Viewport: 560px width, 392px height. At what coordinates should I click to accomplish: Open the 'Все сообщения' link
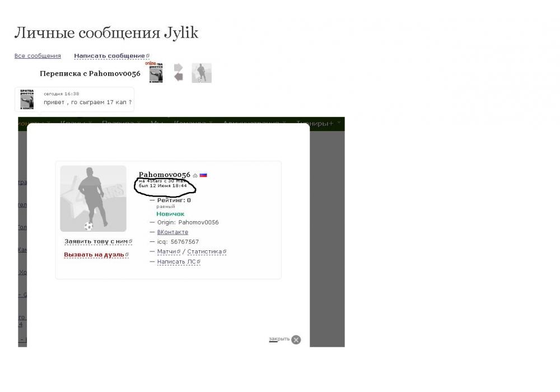[38, 55]
